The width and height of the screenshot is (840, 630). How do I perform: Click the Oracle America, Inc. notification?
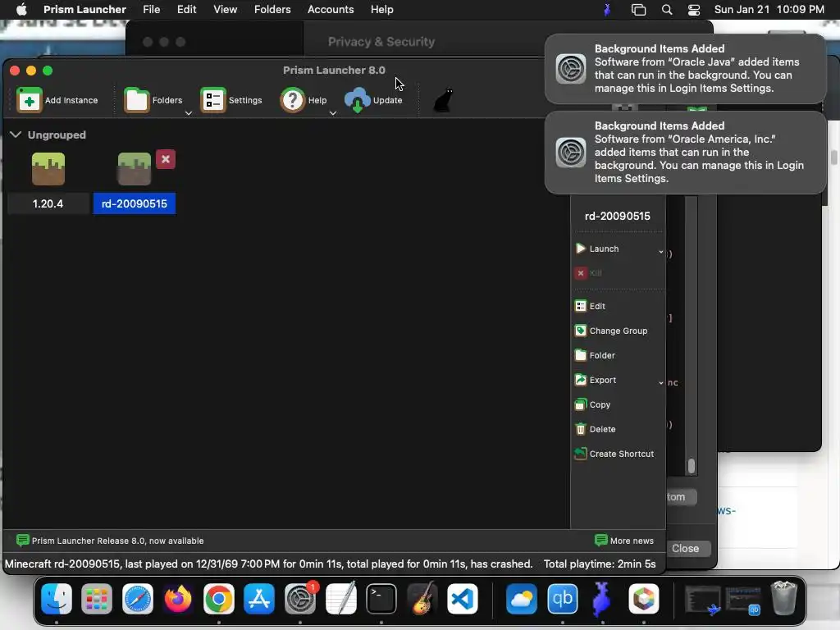pyautogui.click(x=685, y=152)
